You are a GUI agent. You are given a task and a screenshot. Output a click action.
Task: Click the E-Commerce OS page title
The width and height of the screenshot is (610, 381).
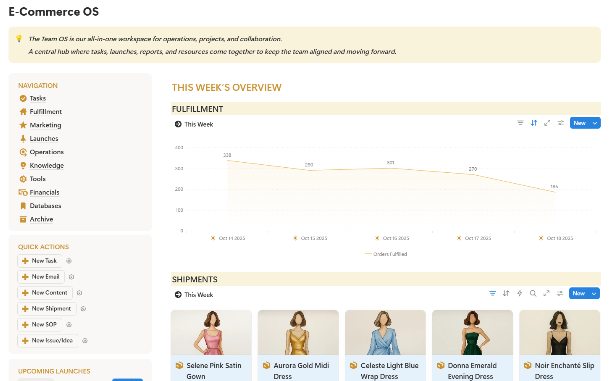point(54,12)
